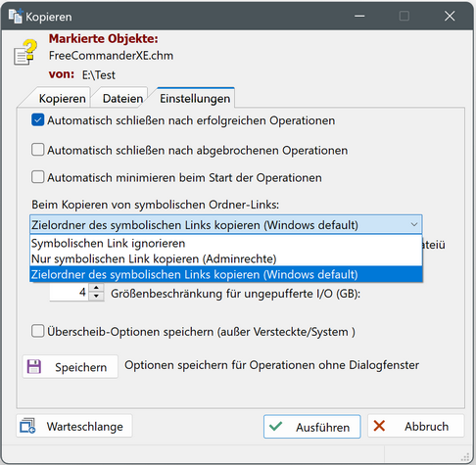Open the Dateien tab
This screenshot has width=476, height=465.
pyautogui.click(x=122, y=98)
